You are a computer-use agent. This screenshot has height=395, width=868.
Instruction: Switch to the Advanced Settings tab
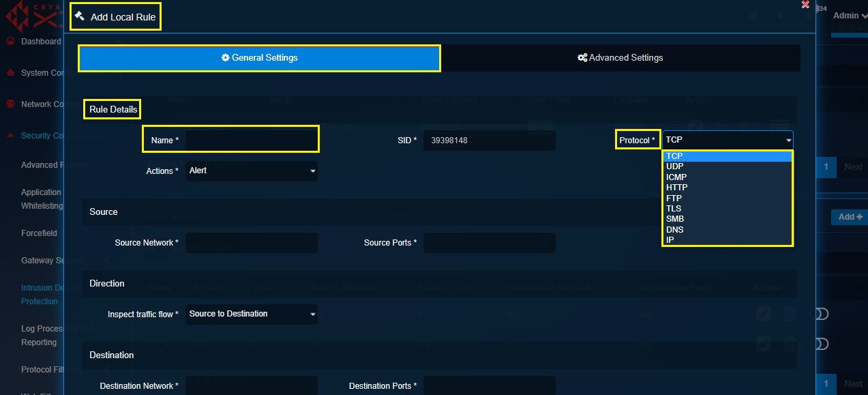[620, 58]
